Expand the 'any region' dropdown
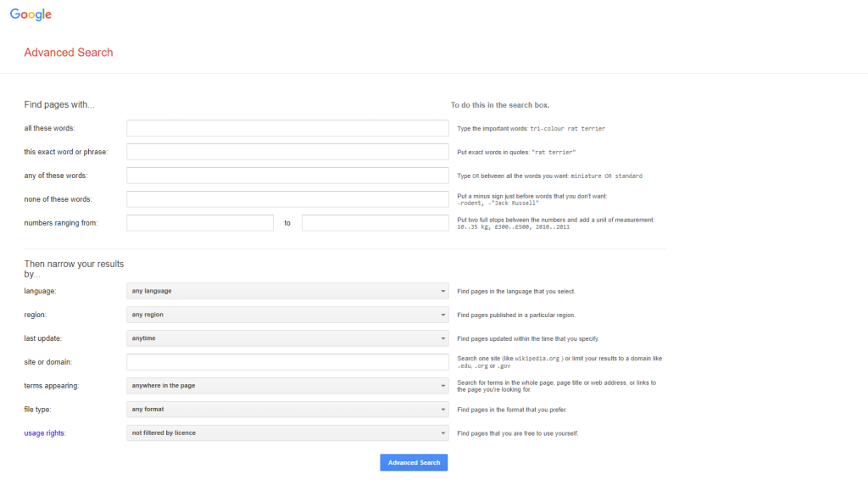Screen dimensions: 868x480 click(x=287, y=315)
